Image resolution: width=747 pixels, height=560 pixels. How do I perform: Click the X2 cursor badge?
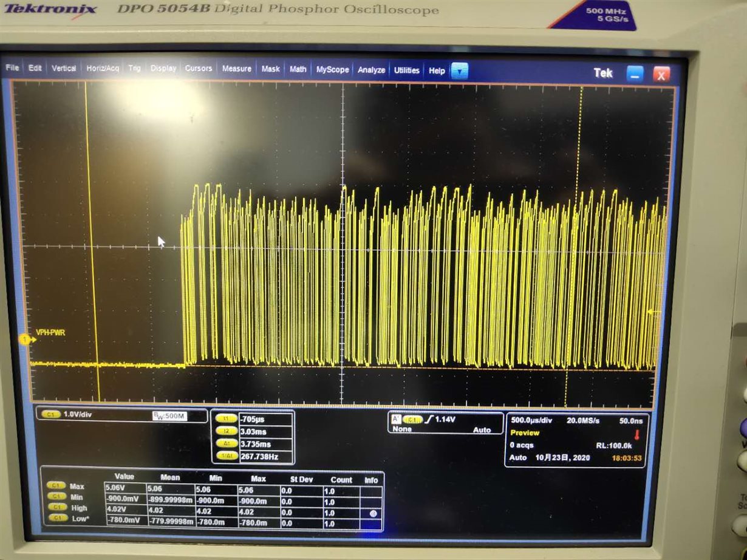pyautogui.click(x=227, y=431)
